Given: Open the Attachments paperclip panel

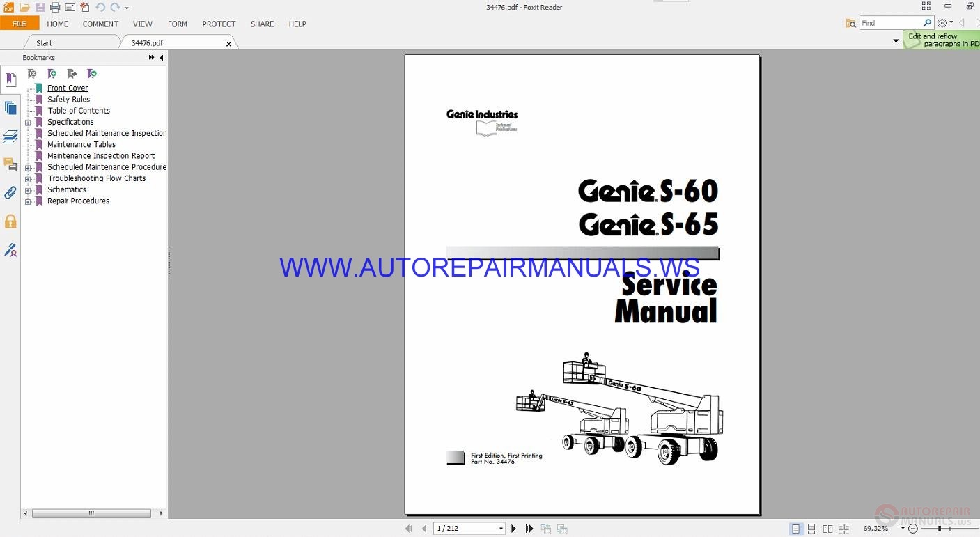Looking at the screenshot, I should point(10,193).
